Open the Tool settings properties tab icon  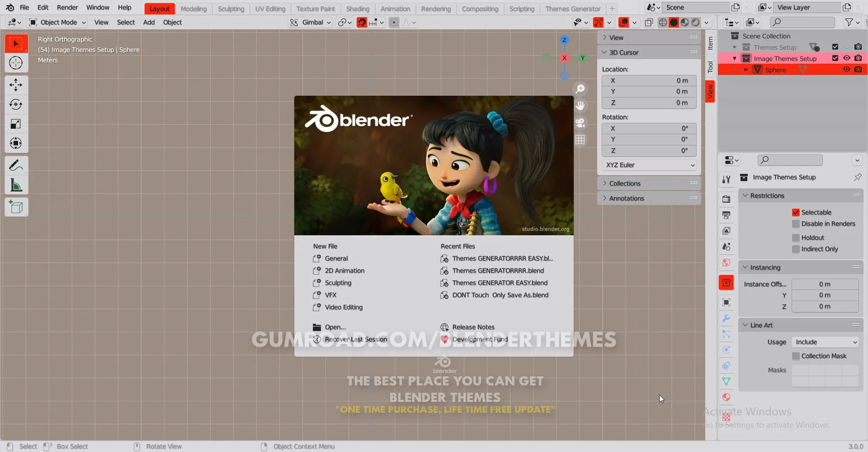[x=726, y=179]
